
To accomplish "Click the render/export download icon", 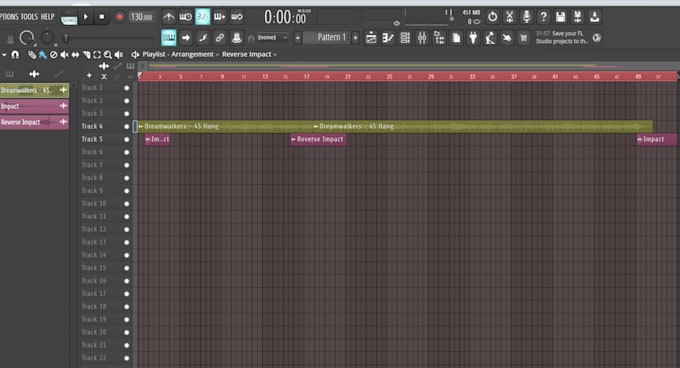I will 595,17.
